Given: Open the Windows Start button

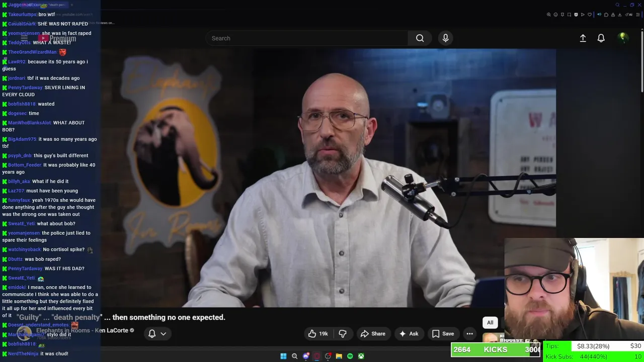Looking at the screenshot, I should [x=283, y=356].
